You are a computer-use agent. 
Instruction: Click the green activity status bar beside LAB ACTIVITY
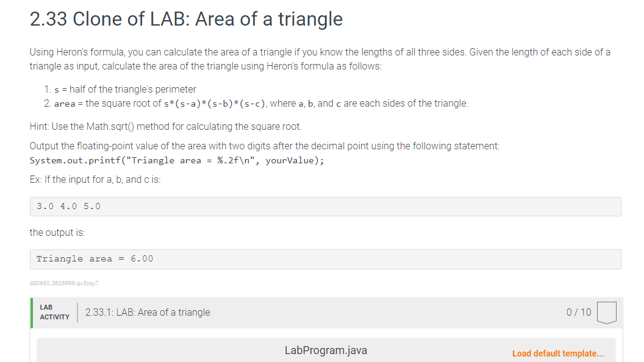(x=31, y=312)
